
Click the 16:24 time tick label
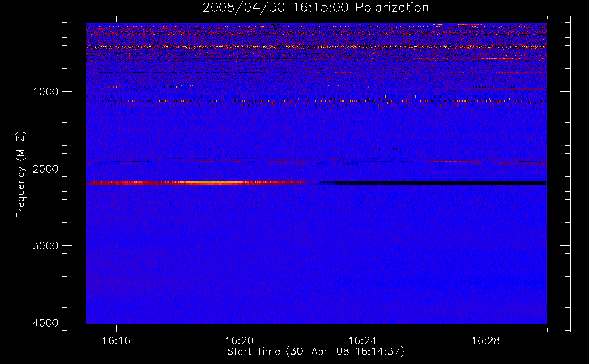[x=363, y=341]
